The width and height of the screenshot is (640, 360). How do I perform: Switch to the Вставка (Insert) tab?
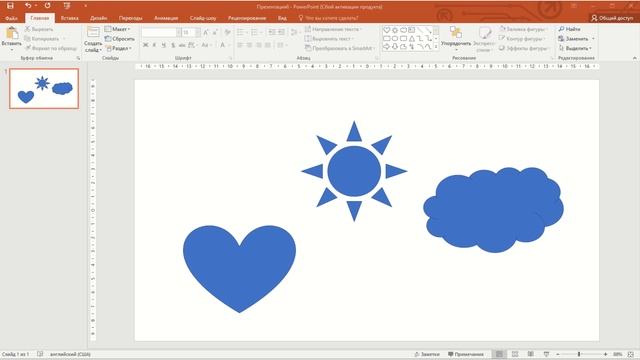(69, 18)
